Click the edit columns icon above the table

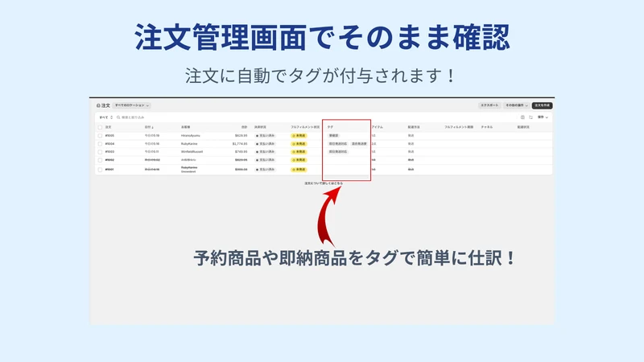tap(522, 117)
